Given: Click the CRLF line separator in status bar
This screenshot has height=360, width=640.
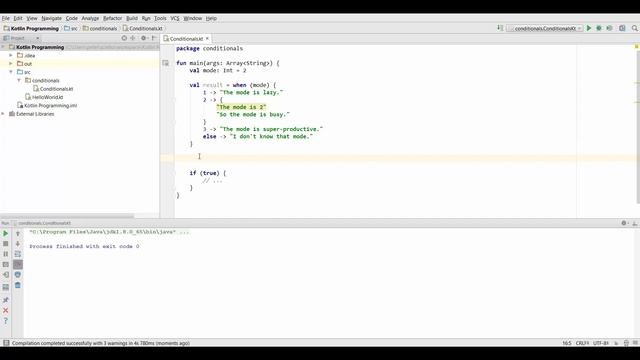Looking at the screenshot, I should (582, 343).
